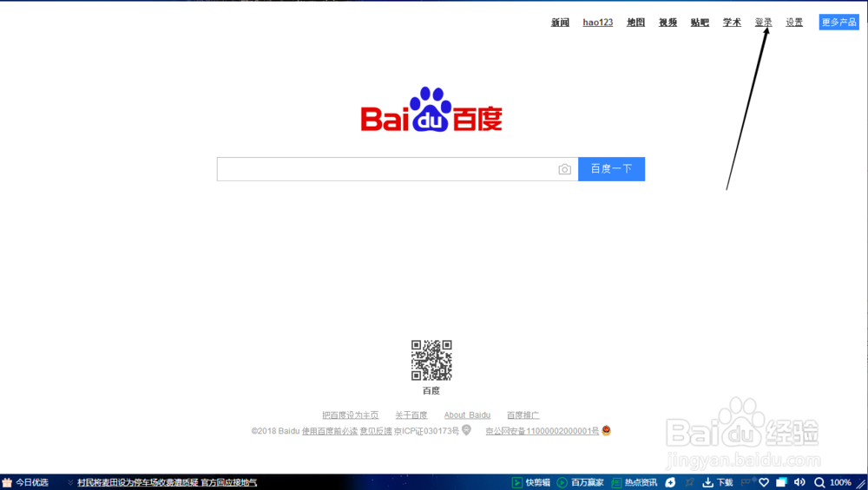The height and width of the screenshot is (490, 868).
Task: Open the 京公网安备11000002000001号 link
Action: (x=542, y=431)
